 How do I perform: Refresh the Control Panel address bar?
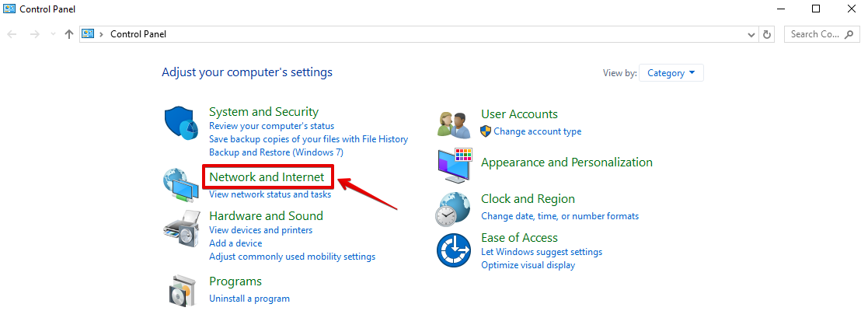coord(768,34)
